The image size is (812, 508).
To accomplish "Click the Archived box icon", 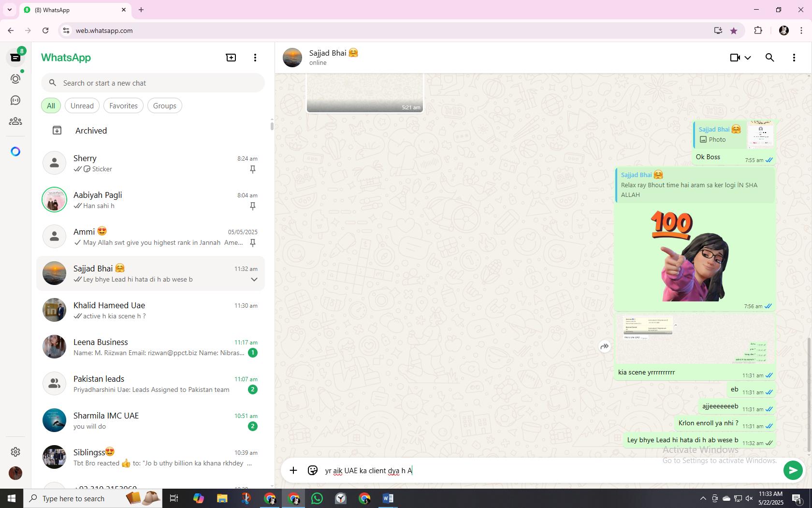I will 57,131.
